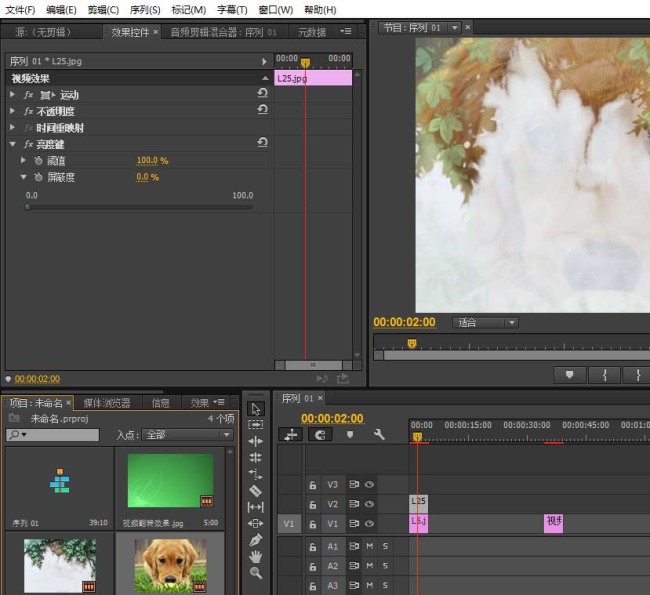Open the 入点 全部 dropdown
This screenshot has height=595, width=650.
click(187, 435)
